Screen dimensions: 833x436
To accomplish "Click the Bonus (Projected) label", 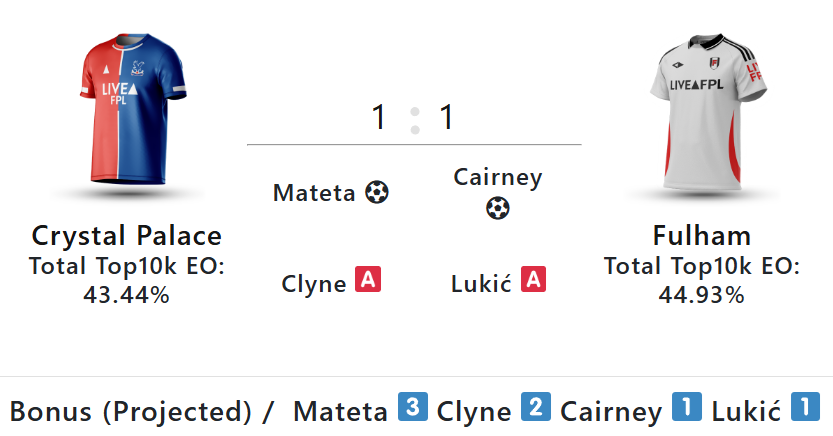I will click(131, 411).
